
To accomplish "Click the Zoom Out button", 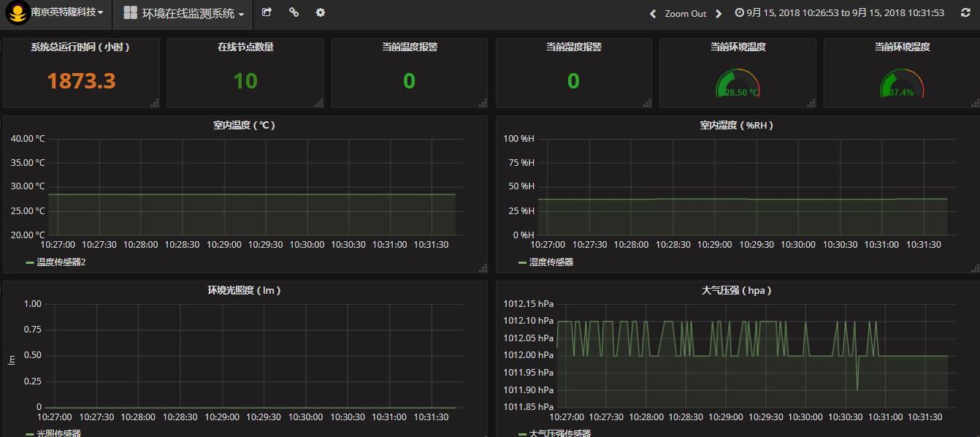I will coord(685,13).
